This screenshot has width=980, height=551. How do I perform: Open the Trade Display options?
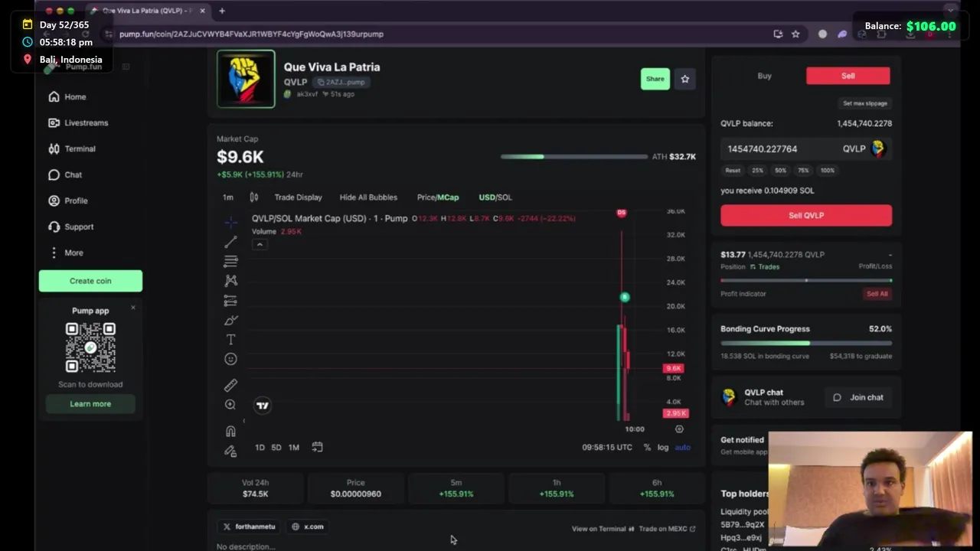tap(298, 197)
